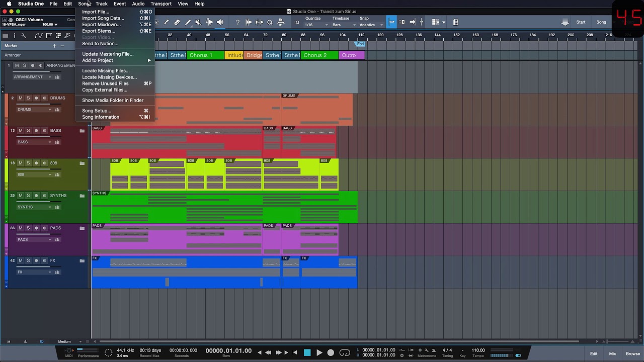The width and height of the screenshot is (644, 362).
Task: Select the Listen speaker tool
Action: [220, 22]
